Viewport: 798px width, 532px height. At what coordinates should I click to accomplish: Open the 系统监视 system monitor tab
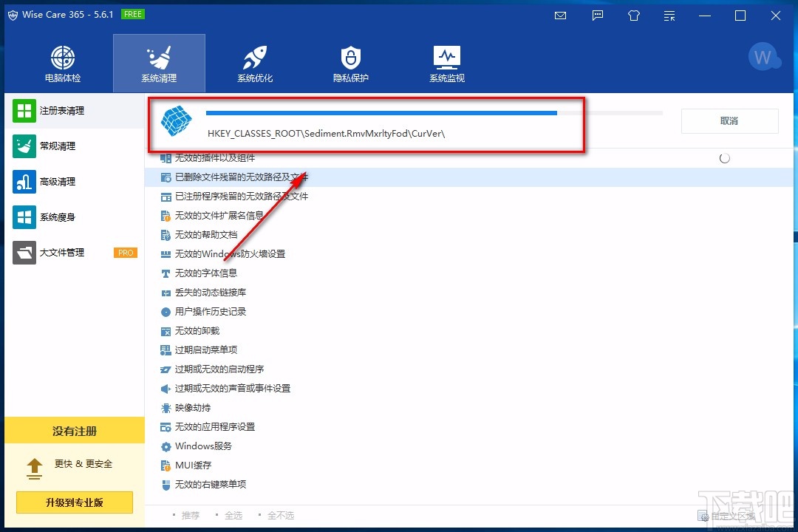tap(447, 64)
